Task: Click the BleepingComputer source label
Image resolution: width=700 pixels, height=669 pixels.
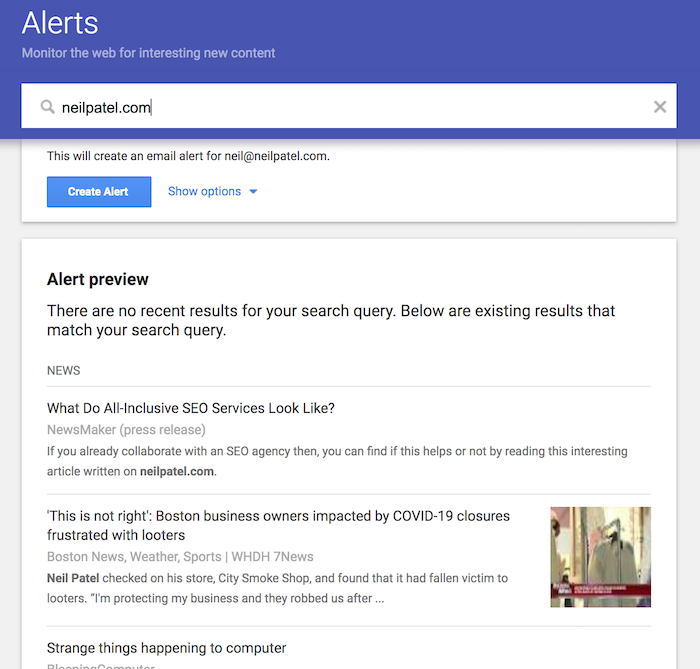Action: point(101,665)
